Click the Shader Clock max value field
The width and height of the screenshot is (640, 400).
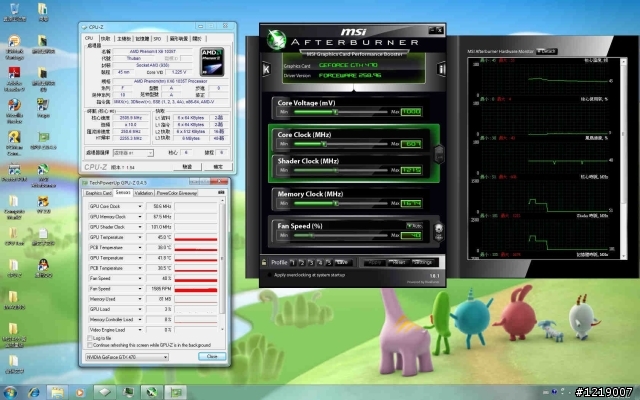(x=411, y=170)
